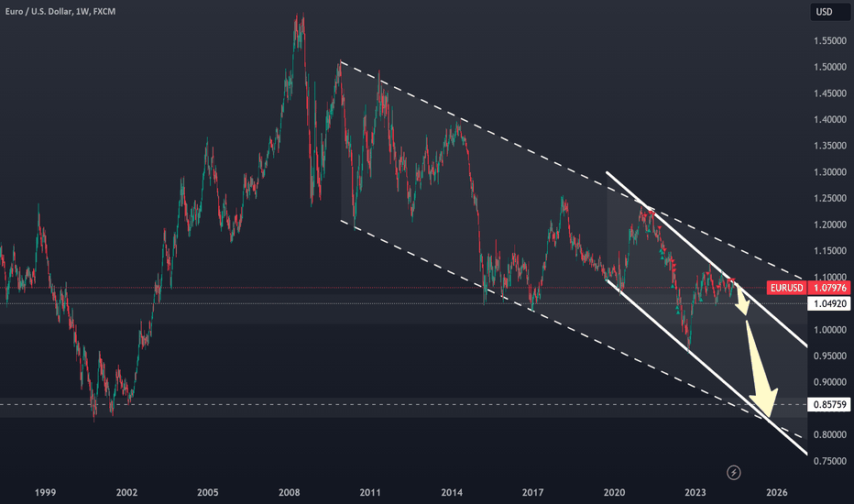Click the 0.90000 price axis label
The height and width of the screenshot is (504, 854).
pyautogui.click(x=830, y=382)
